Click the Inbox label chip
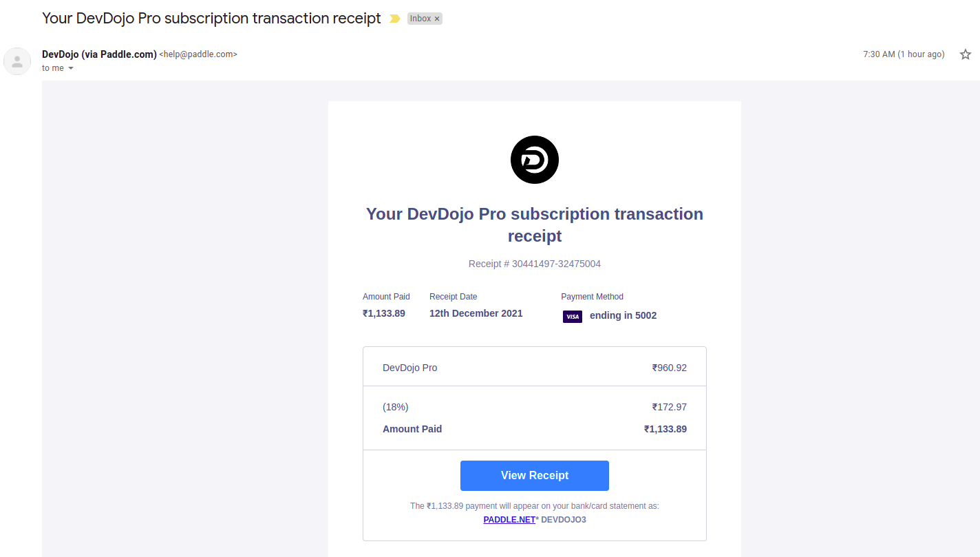This screenshot has width=980, height=557. (420, 19)
